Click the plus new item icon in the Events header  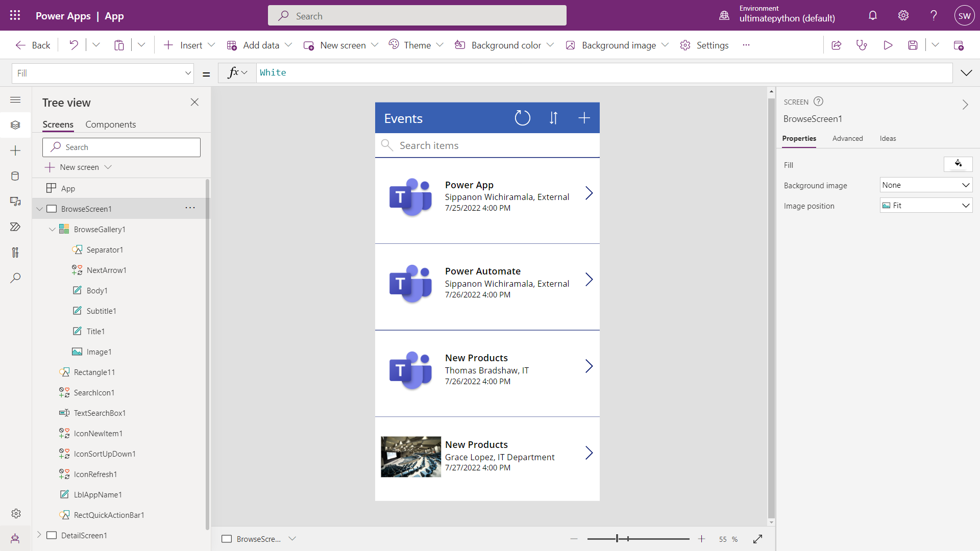(584, 118)
